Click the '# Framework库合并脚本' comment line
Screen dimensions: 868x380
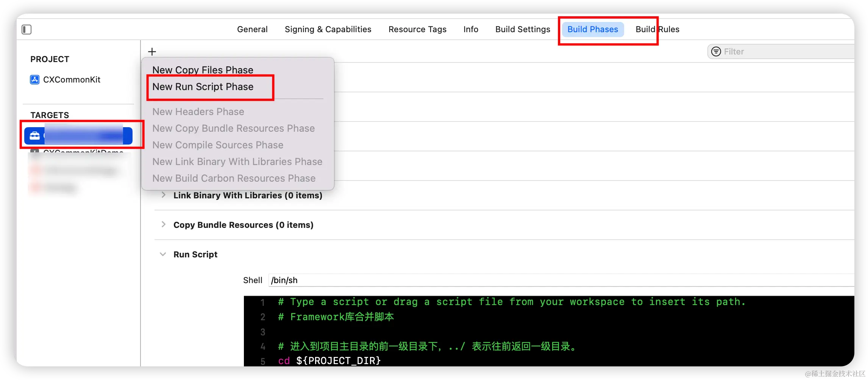click(x=336, y=317)
